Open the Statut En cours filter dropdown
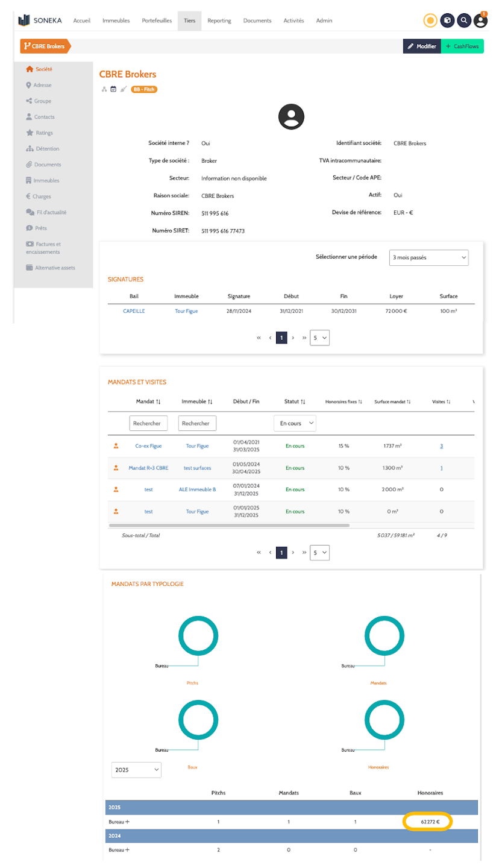 295,423
